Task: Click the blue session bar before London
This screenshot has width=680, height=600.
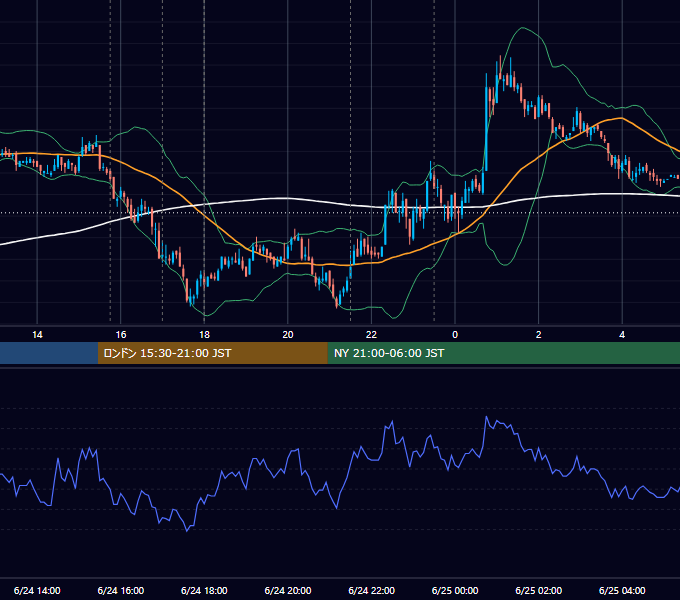Action: coord(49,353)
